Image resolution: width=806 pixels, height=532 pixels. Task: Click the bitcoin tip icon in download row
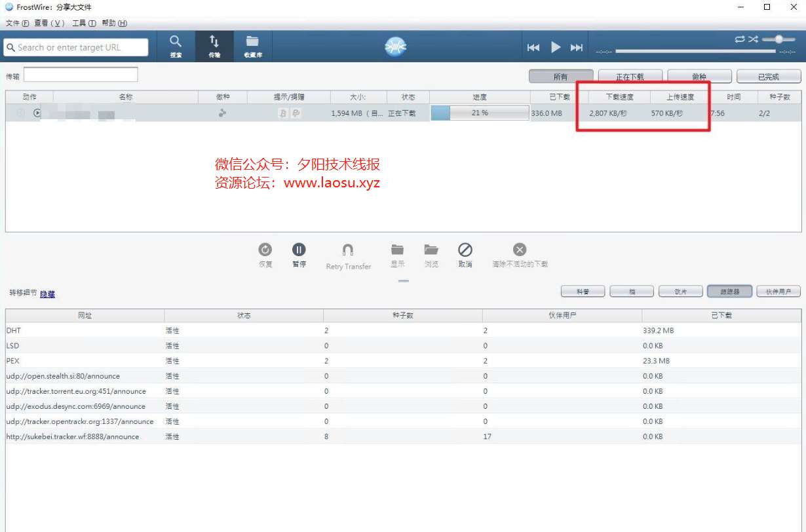click(x=283, y=113)
